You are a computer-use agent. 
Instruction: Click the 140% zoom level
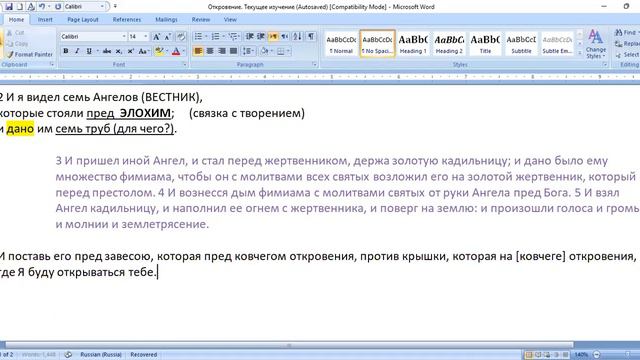581,355
